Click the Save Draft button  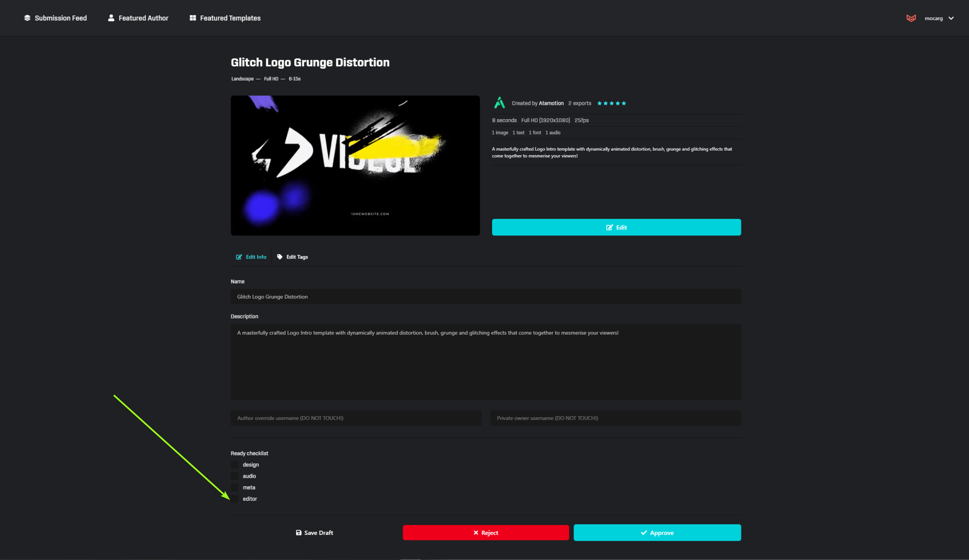pos(314,533)
